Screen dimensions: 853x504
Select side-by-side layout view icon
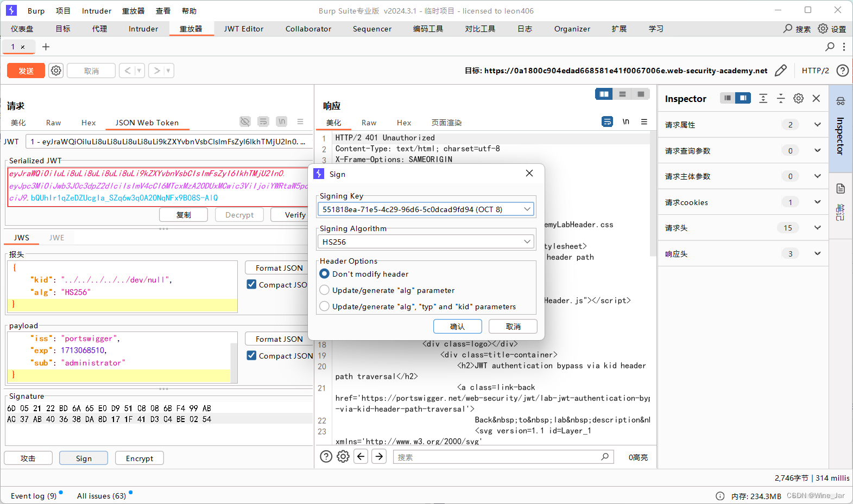click(x=604, y=94)
